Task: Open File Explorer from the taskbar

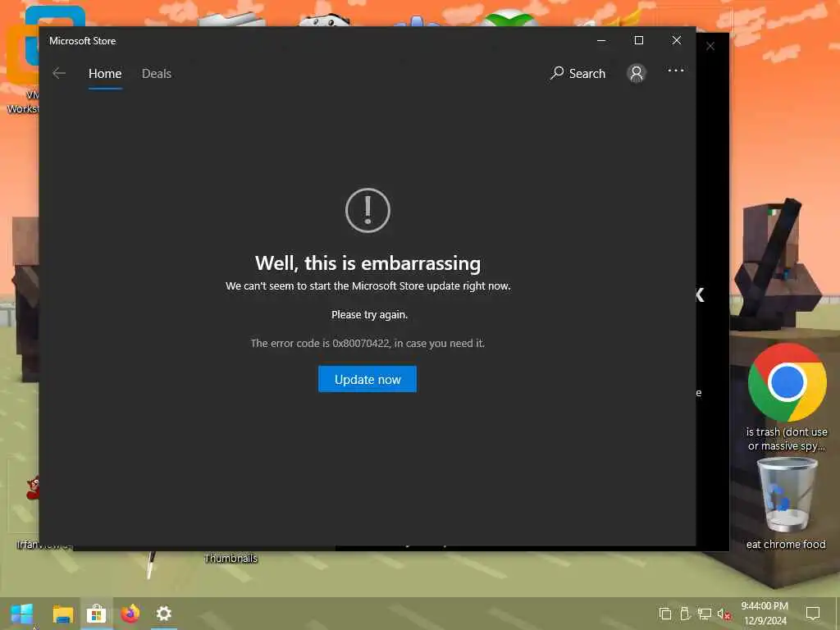Action: click(x=63, y=614)
